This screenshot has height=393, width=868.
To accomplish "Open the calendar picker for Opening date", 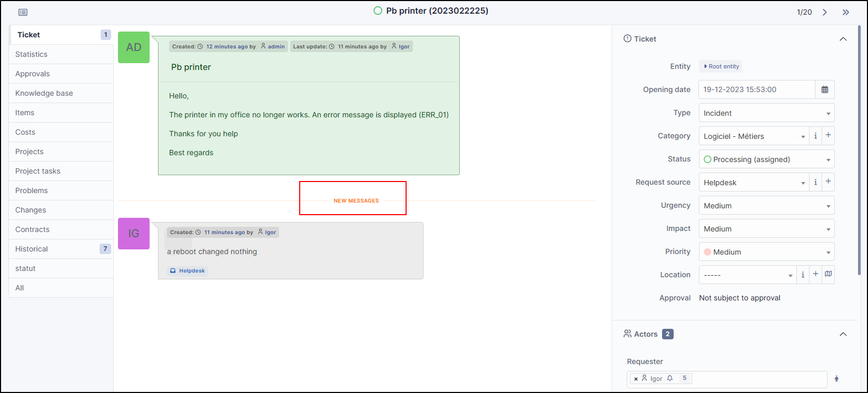I will pos(825,89).
